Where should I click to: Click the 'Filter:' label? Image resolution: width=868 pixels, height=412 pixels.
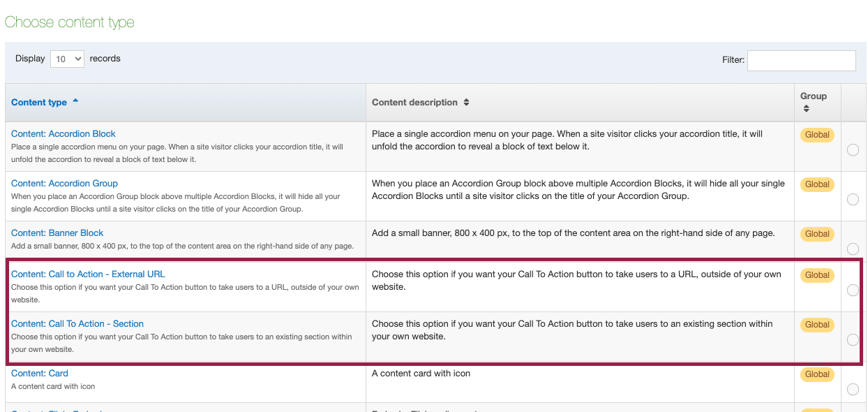(x=733, y=60)
